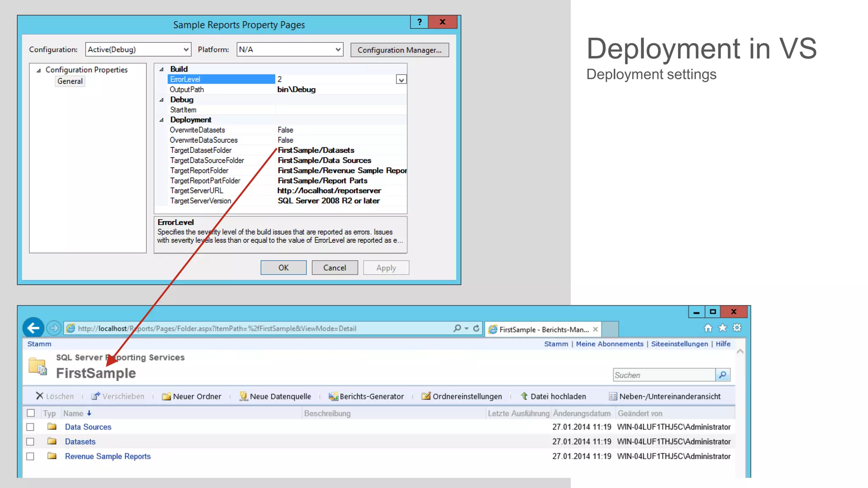The image size is (868, 488).
Task: Click the search magnifier in address bar
Action: [457, 328]
